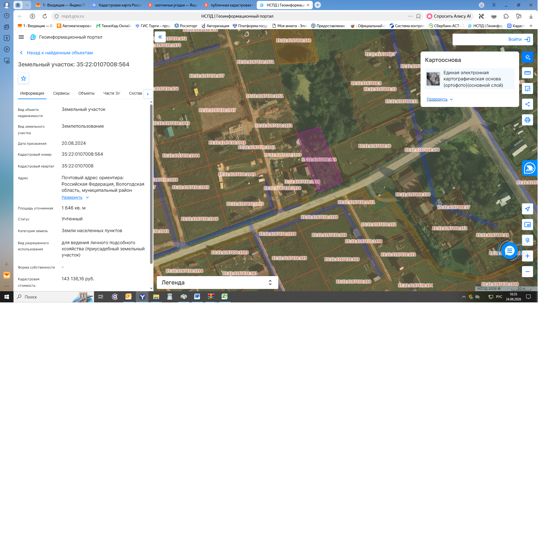560x560 pixels.
Task: Click the location pin button on map toolbar
Action: (x=528, y=240)
